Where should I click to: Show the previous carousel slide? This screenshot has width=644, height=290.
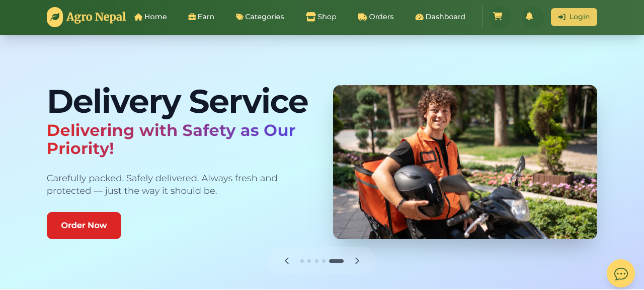click(x=287, y=261)
